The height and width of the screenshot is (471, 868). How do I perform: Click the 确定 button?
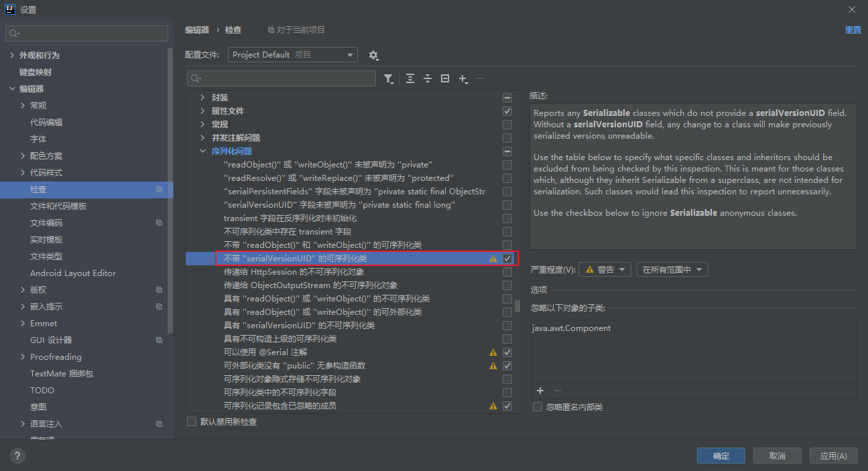[x=721, y=456]
